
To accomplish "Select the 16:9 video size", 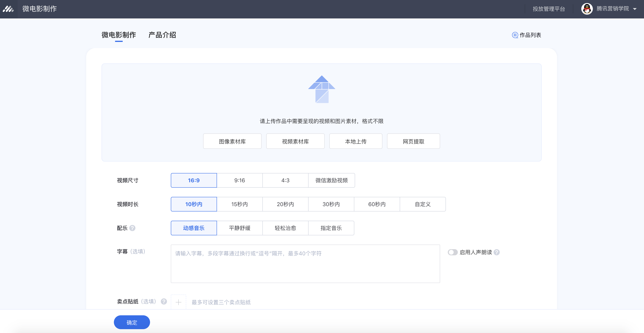I will click(x=194, y=180).
